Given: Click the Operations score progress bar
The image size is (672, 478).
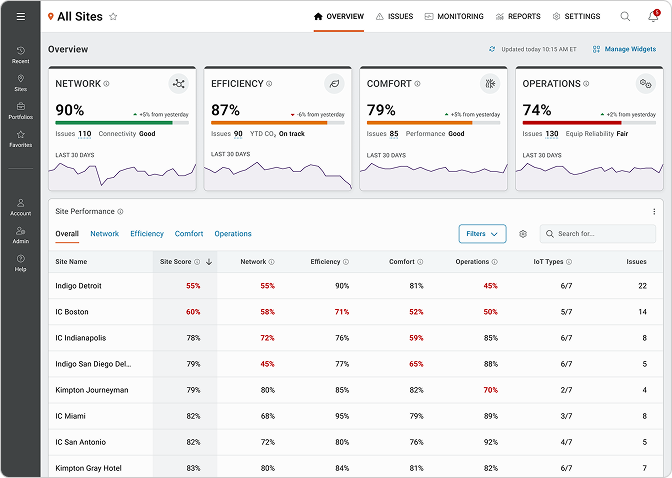Looking at the screenshot, I should (586, 123).
